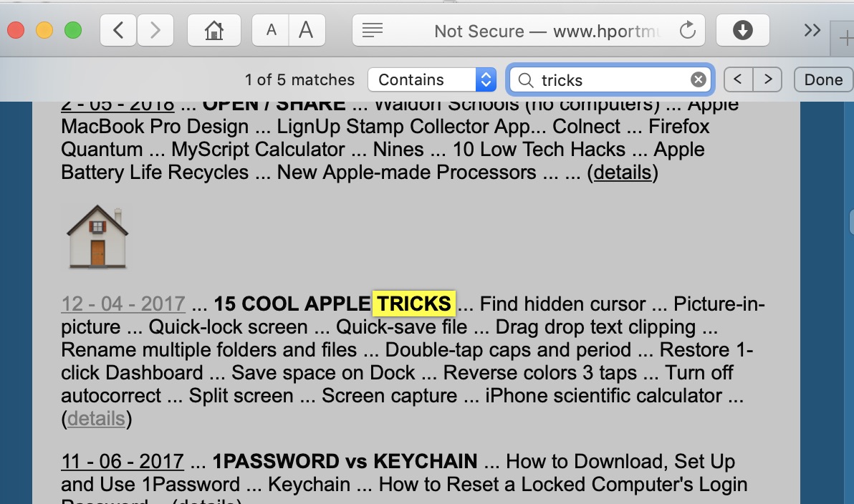Open the 11 - 06 - 2017 link
Screen dimensions: 854x504
point(122,461)
